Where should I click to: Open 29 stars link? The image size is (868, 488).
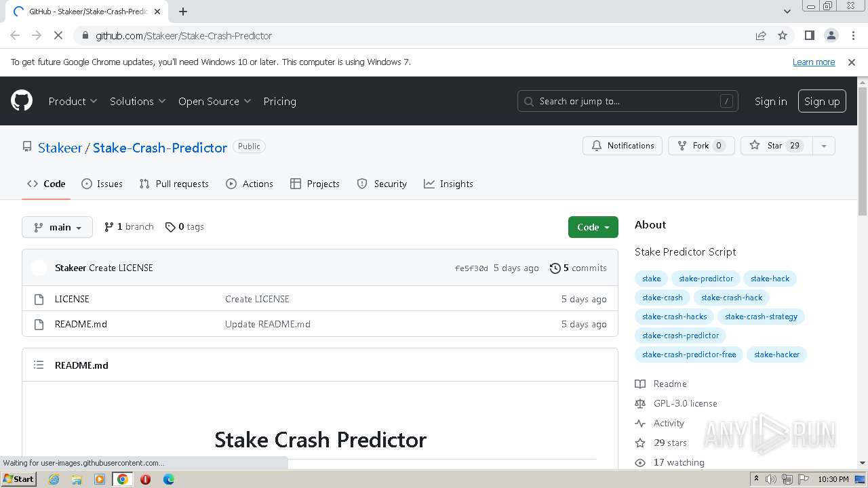[x=661, y=443]
